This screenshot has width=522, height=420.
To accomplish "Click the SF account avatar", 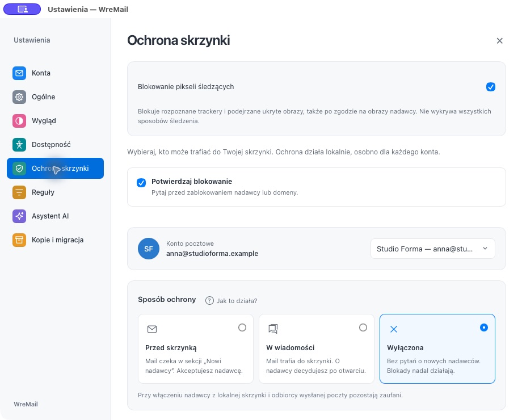I will tap(149, 249).
